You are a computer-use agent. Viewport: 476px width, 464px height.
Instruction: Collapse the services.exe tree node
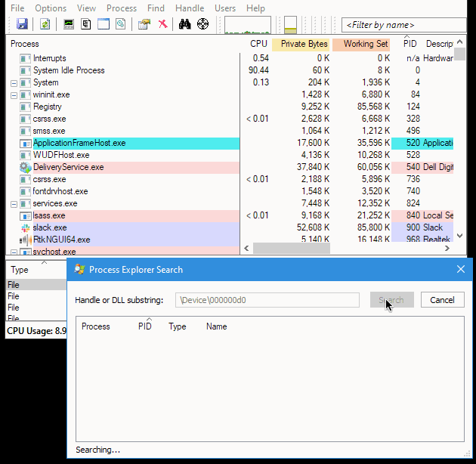point(14,204)
